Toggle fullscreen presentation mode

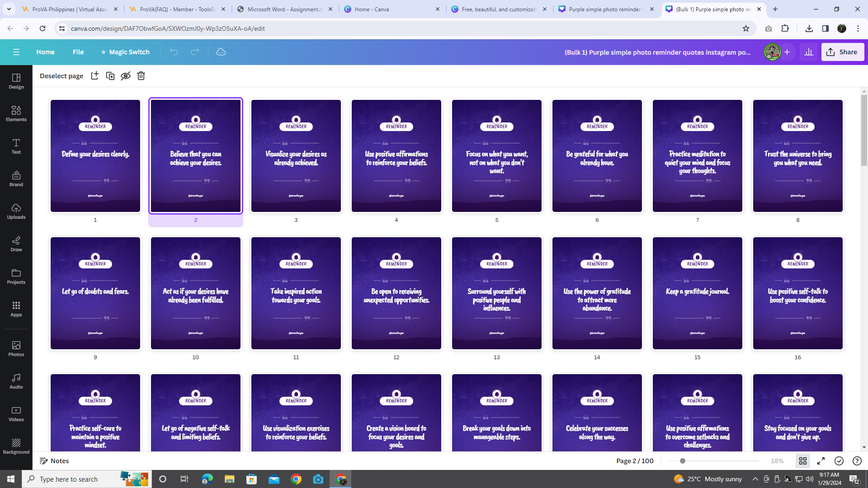(821, 461)
